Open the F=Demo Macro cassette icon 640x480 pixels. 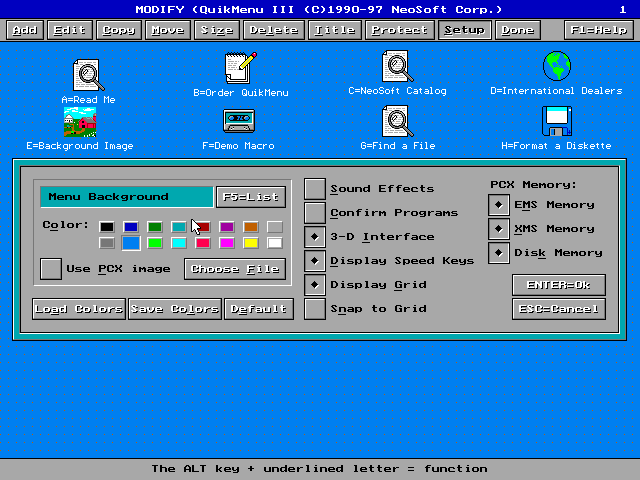pyautogui.click(x=239, y=121)
